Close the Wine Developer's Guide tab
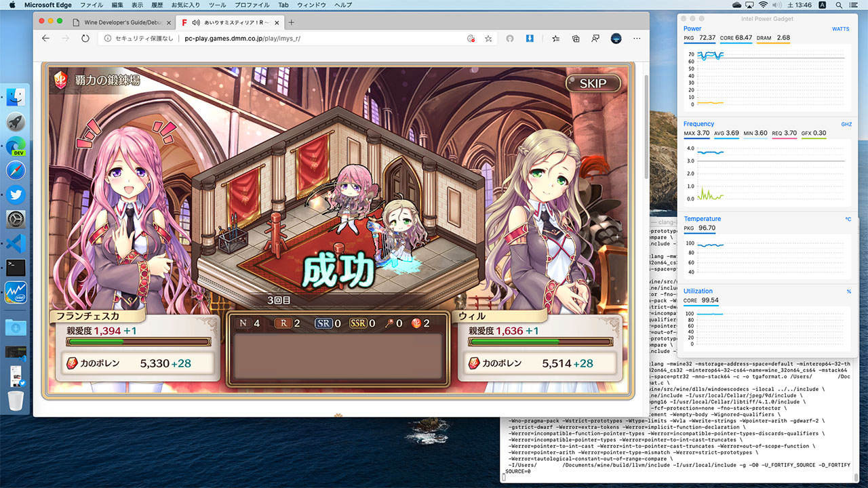This screenshot has width=868, height=488. 168,22
